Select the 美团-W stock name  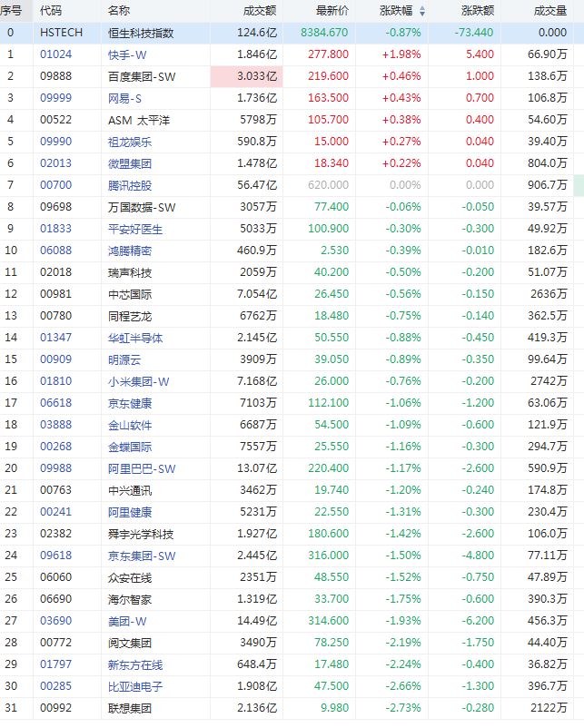click(125, 621)
